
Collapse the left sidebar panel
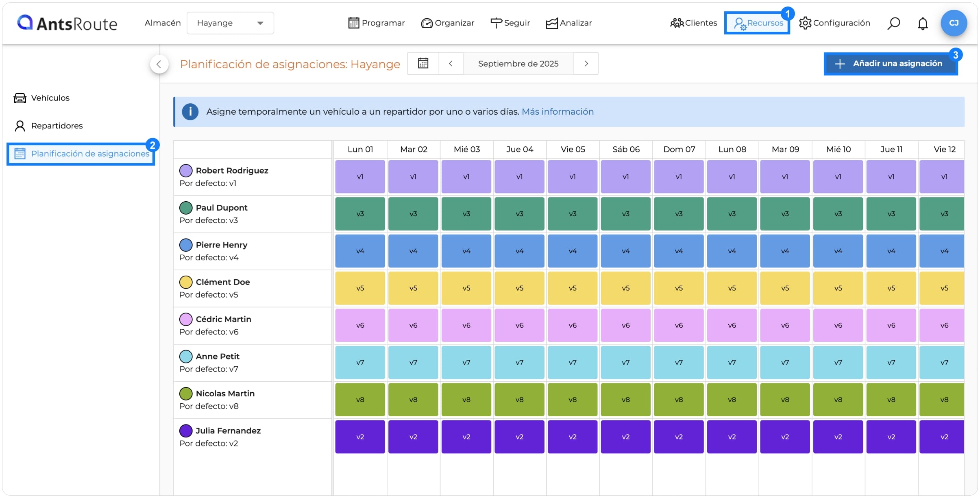pos(159,64)
